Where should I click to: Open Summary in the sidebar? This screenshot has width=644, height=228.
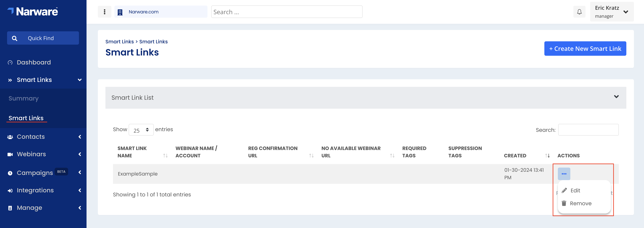23,98
